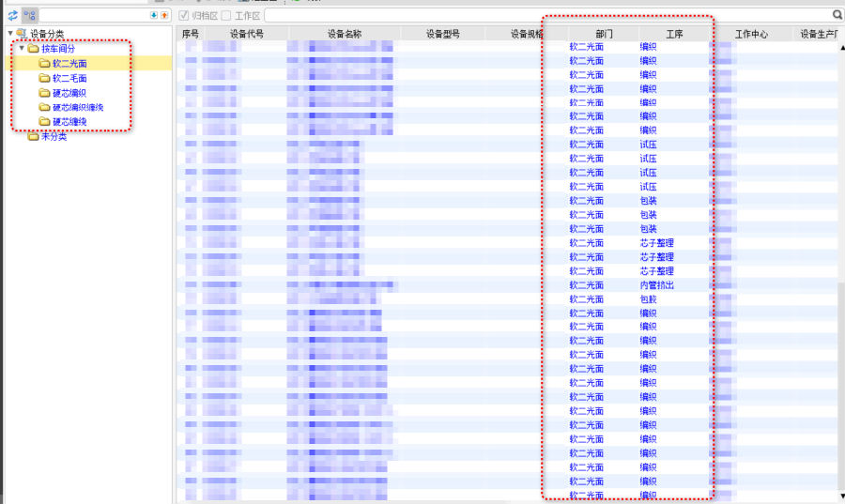Click the orange up-arrow icon in tree search
This screenshot has width=845, height=504.
[164, 16]
